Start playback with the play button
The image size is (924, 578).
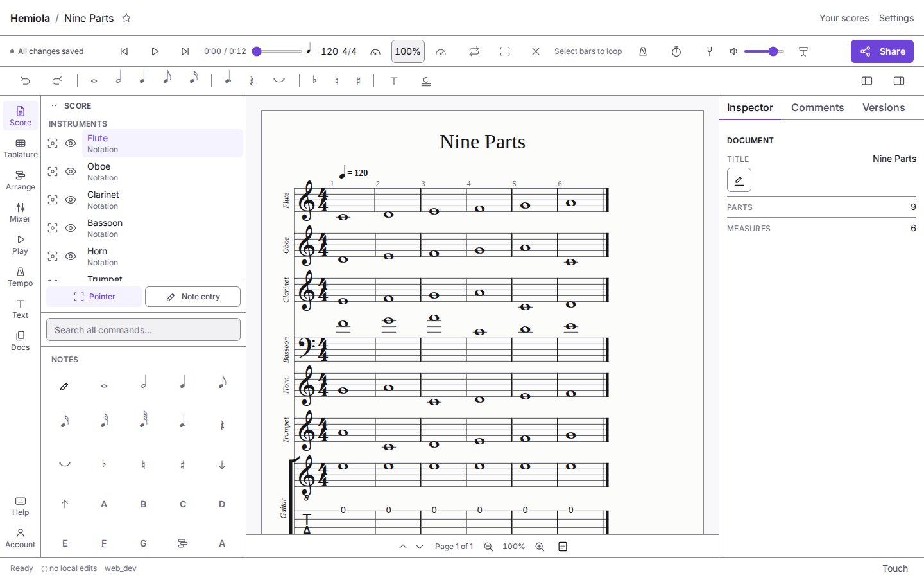pyautogui.click(x=155, y=51)
